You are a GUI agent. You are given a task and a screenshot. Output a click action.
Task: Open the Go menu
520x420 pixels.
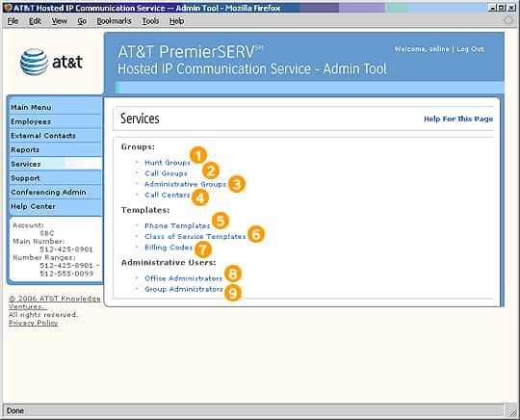82,21
